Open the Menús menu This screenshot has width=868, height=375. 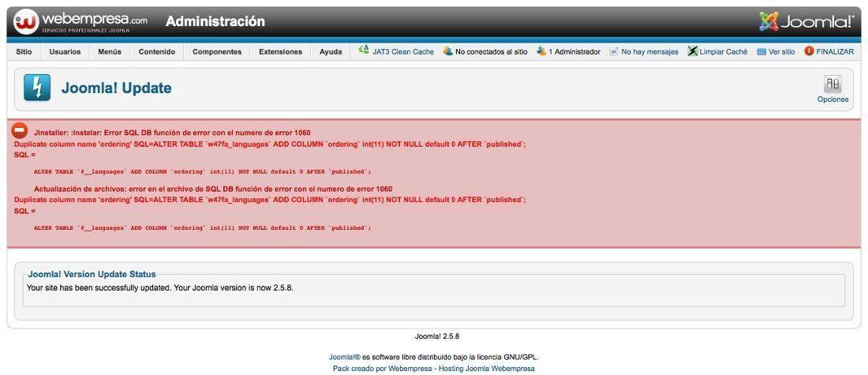(x=110, y=51)
